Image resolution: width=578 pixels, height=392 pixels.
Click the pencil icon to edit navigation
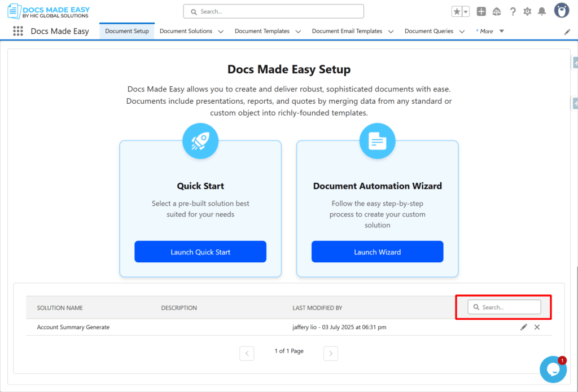(567, 32)
